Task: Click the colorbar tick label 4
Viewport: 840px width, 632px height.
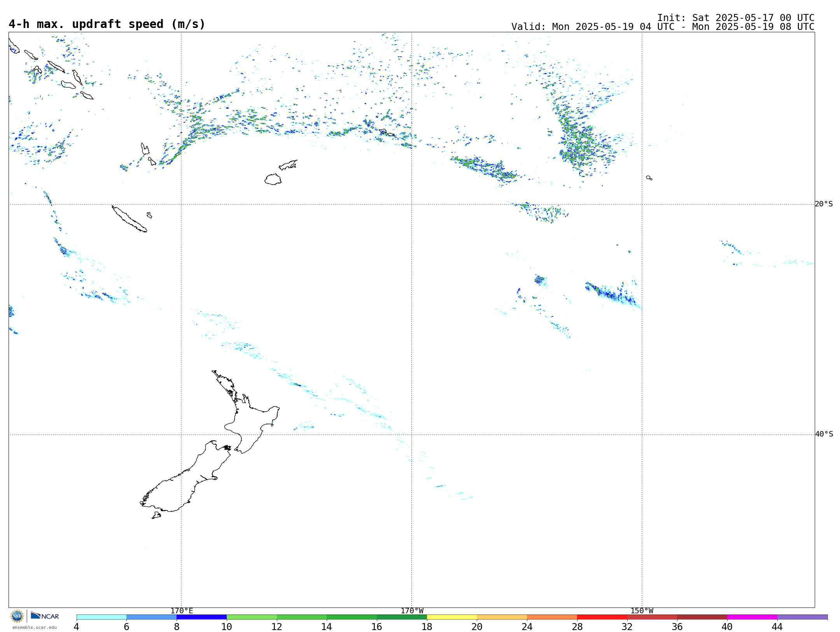Action: [x=77, y=627]
